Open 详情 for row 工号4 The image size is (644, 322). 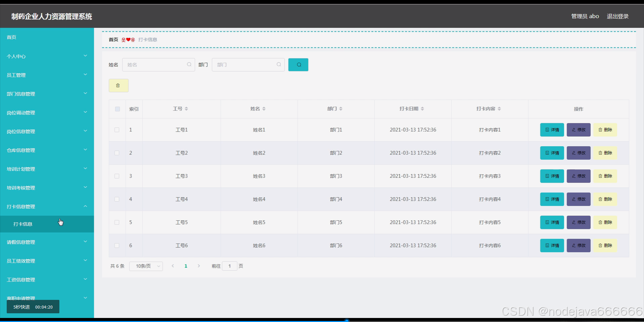552,199
